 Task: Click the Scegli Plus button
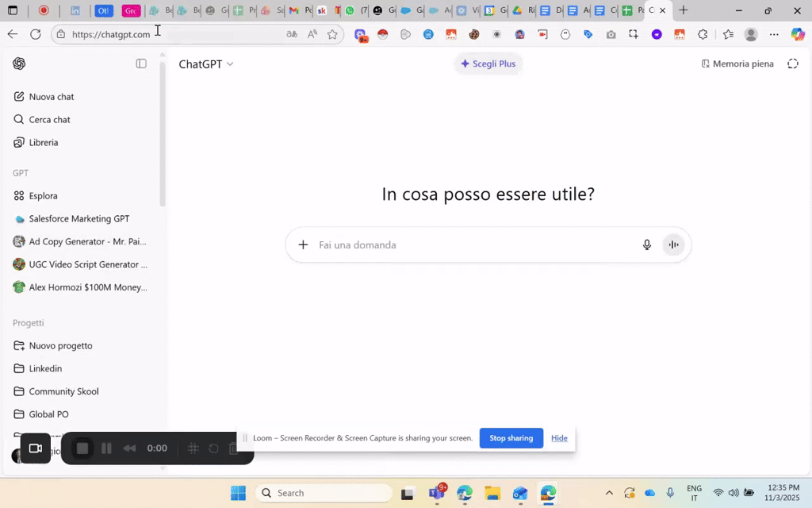click(x=488, y=63)
